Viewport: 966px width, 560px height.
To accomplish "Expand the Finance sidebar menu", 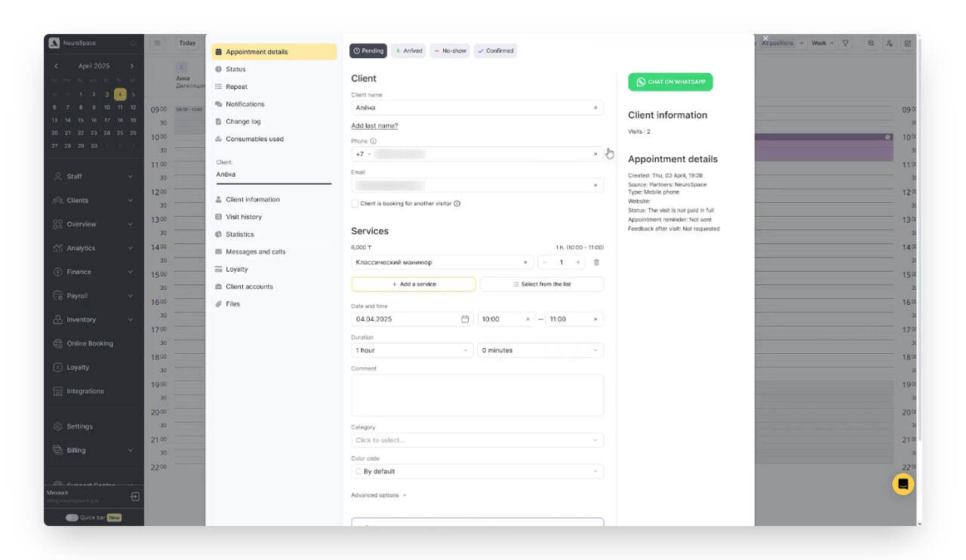I will click(x=93, y=272).
